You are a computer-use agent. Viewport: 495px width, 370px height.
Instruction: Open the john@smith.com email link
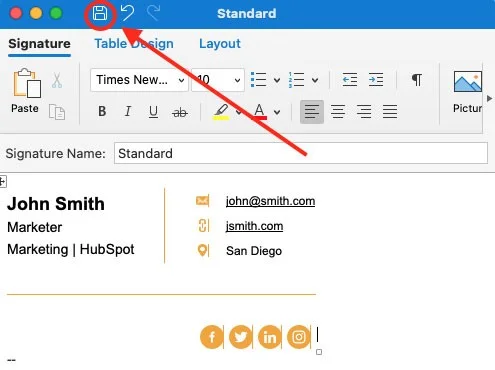[270, 201]
